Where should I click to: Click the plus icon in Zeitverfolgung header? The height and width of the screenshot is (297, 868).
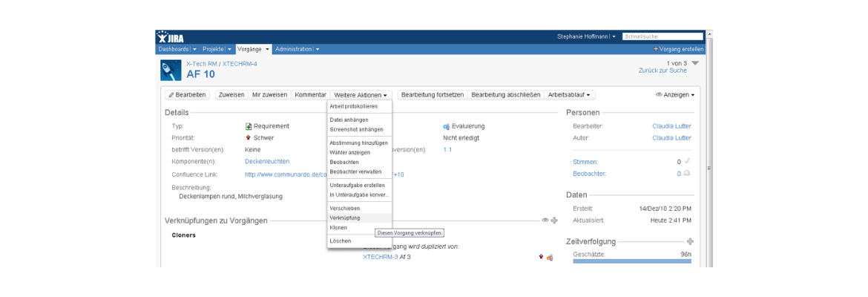coord(690,241)
